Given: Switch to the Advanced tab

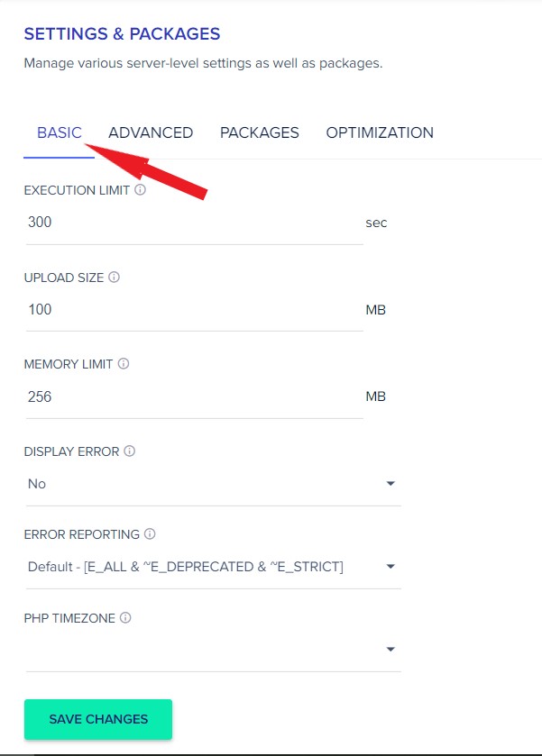Looking at the screenshot, I should tap(151, 132).
